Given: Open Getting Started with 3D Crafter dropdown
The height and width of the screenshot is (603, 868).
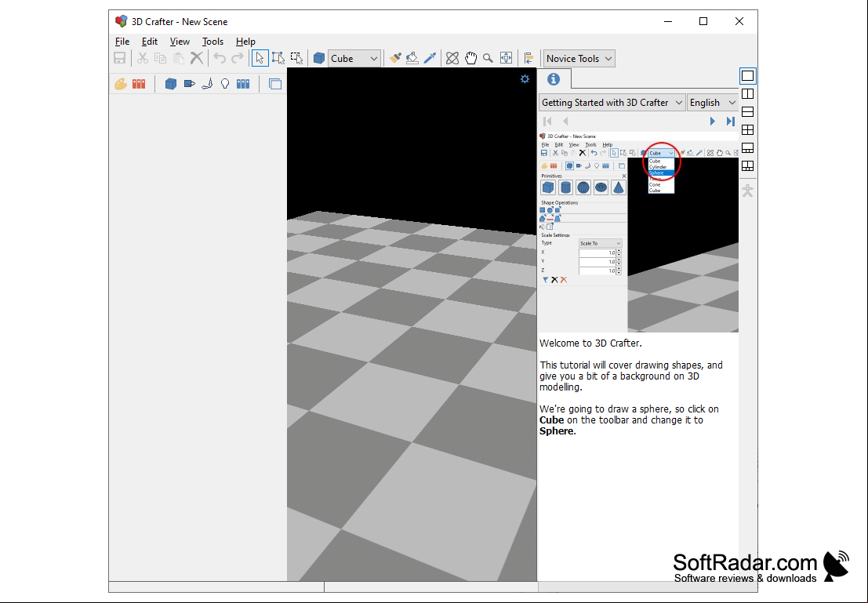Looking at the screenshot, I should click(612, 103).
